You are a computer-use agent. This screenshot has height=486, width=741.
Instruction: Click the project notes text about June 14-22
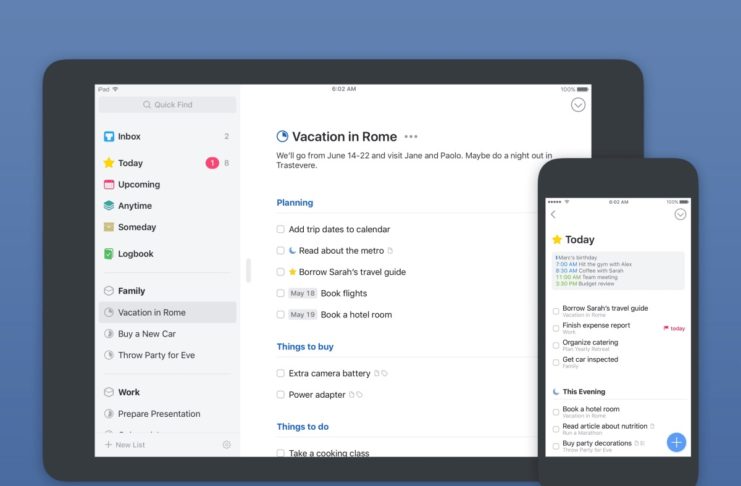coord(414,160)
